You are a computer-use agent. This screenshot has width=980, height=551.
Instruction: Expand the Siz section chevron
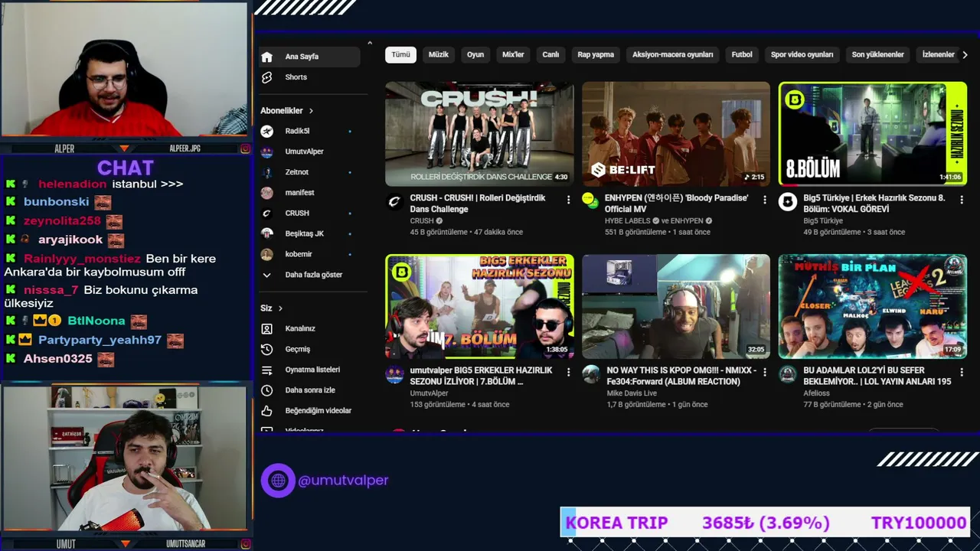280,308
